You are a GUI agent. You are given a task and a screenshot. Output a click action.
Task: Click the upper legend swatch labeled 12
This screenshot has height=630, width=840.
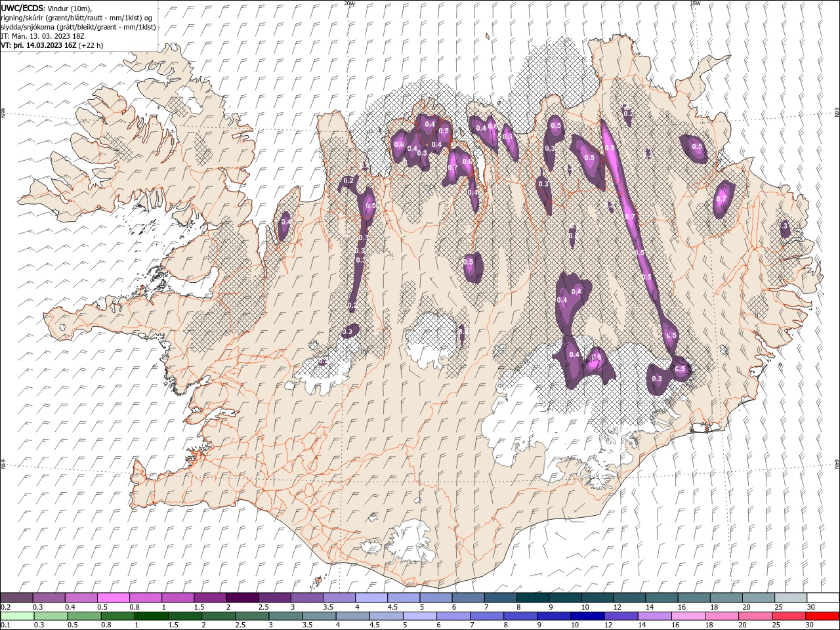coord(629,597)
